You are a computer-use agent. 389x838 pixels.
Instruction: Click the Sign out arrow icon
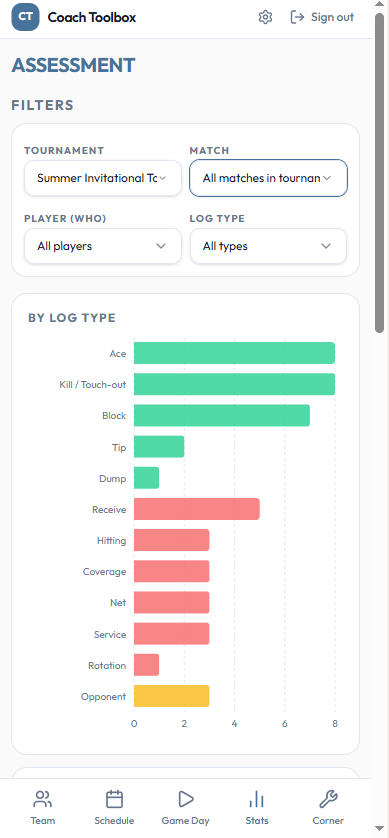click(x=297, y=17)
